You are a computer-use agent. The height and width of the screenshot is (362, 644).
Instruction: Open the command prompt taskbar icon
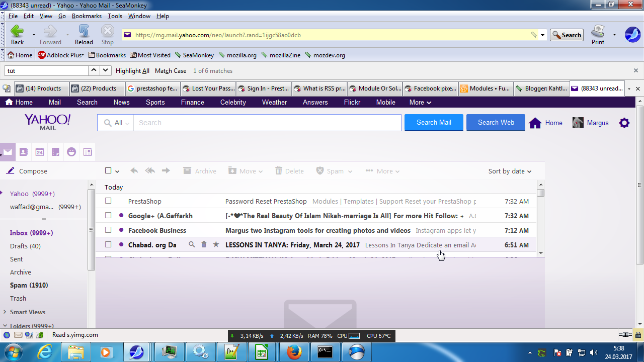pos(325,352)
